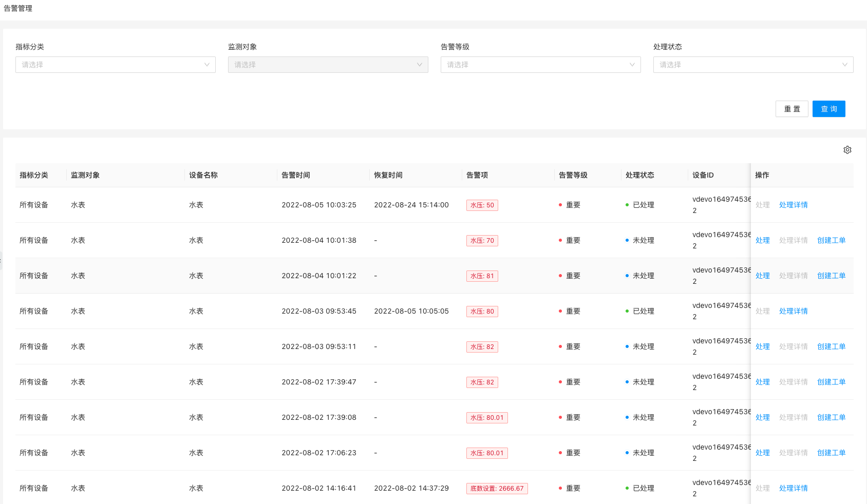
Task: Expand the 指标分类 dropdown
Action: [x=115, y=65]
